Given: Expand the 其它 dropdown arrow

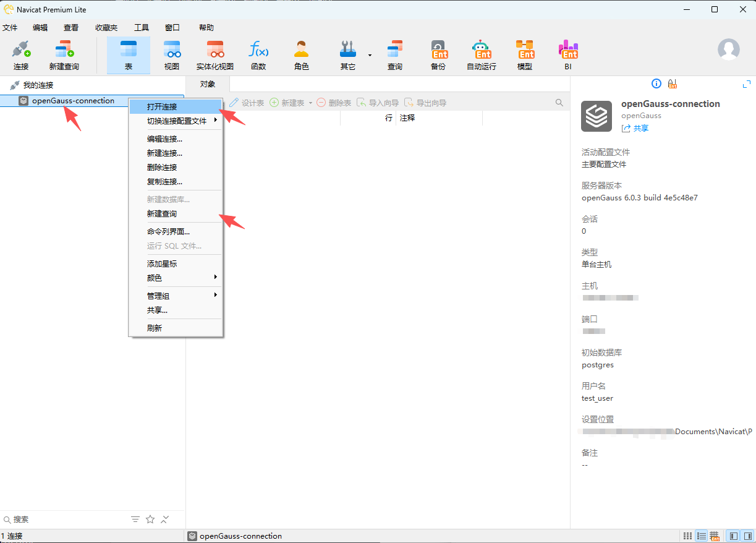Looking at the screenshot, I should tap(370, 55).
